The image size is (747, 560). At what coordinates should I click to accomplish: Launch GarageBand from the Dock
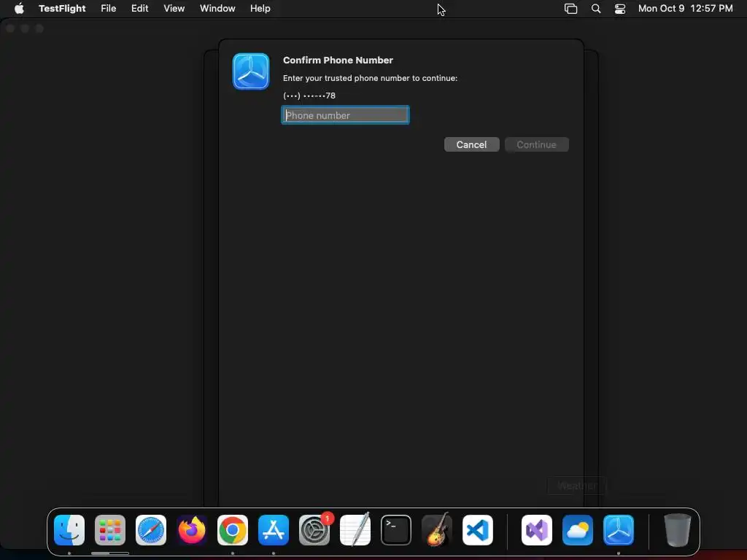(x=437, y=530)
